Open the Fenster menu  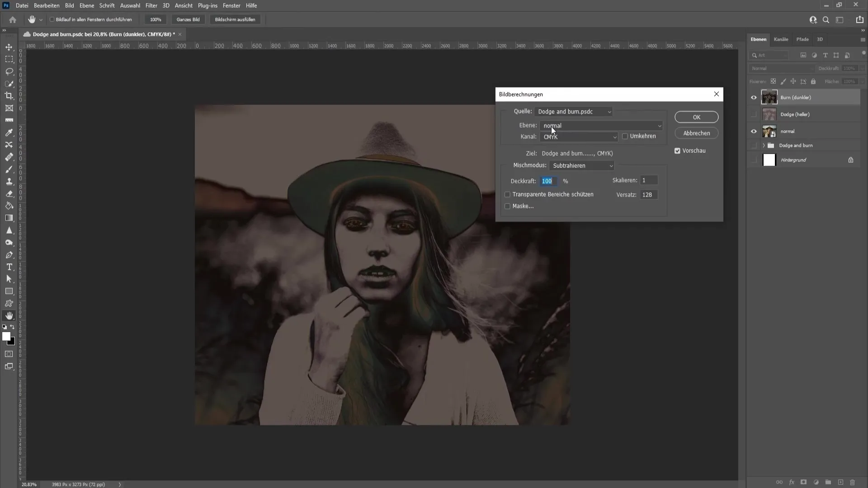[231, 5]
